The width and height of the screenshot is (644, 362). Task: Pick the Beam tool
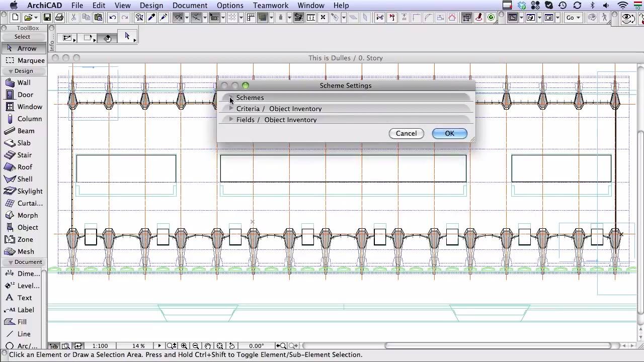pos(24,131)
